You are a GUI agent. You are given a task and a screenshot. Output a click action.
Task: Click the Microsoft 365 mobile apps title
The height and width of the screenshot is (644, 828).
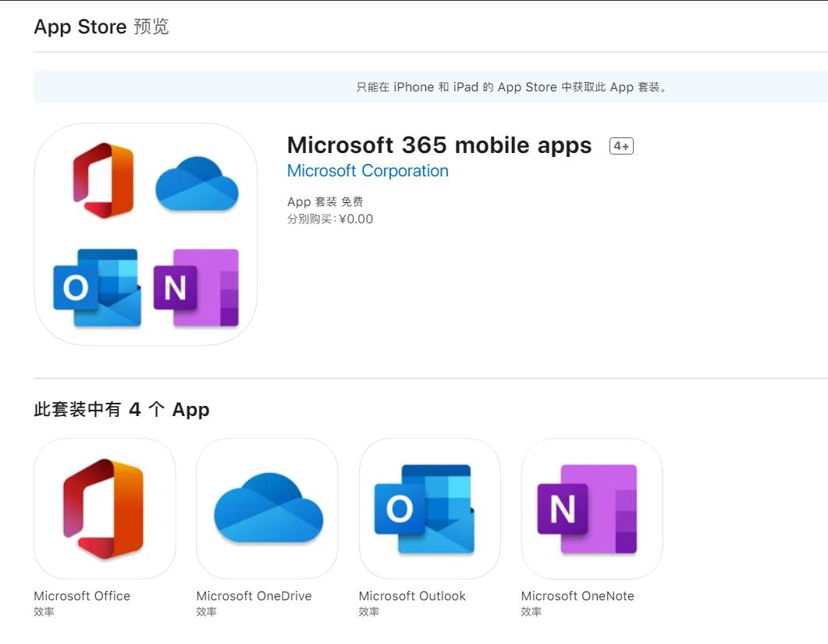[x=439, y=145]
